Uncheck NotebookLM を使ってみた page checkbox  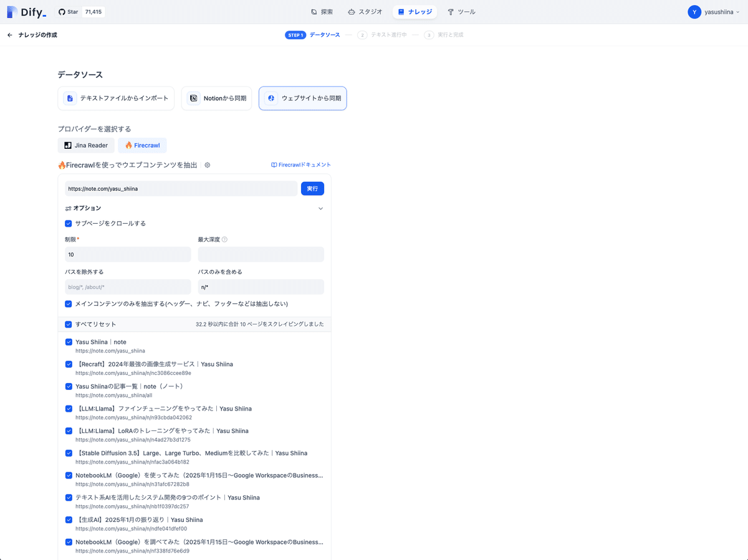pos(69,475)
